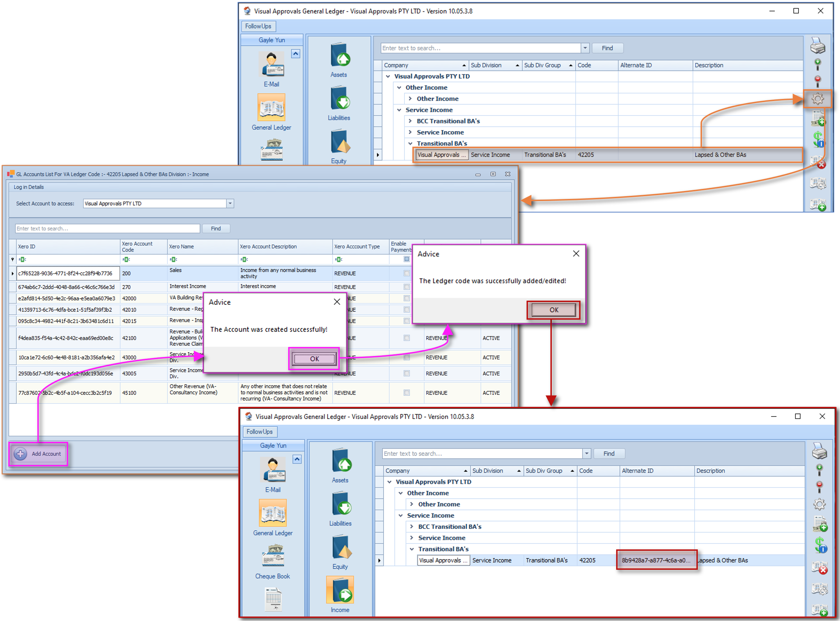This screenshot has height=621, width=840.
Task: Open FollowUps in the lower ledger window
Action: pos(260,432)
